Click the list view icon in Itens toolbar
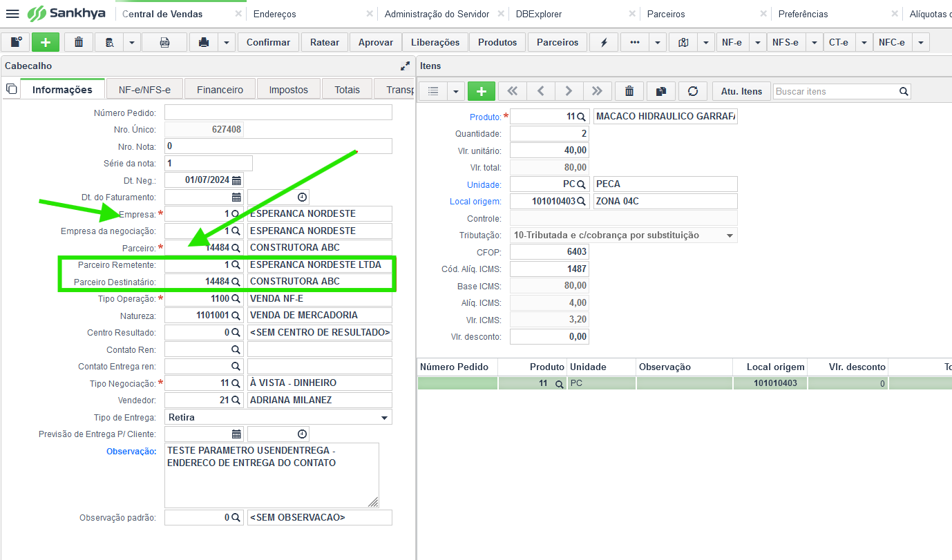 433,91
